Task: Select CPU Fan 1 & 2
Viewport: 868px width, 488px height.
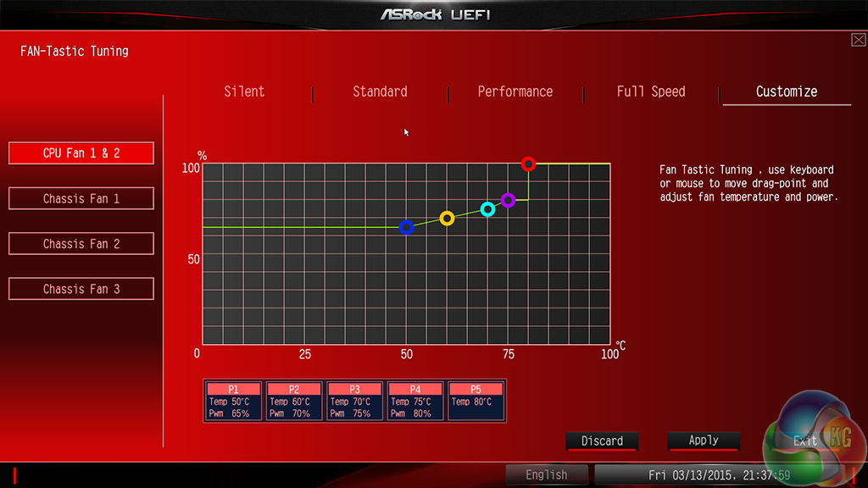Action: (81, 153)
